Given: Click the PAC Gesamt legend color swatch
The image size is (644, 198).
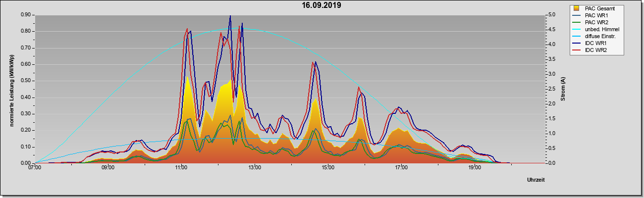Looking at the screenshot, I should [x=577, y=8].
